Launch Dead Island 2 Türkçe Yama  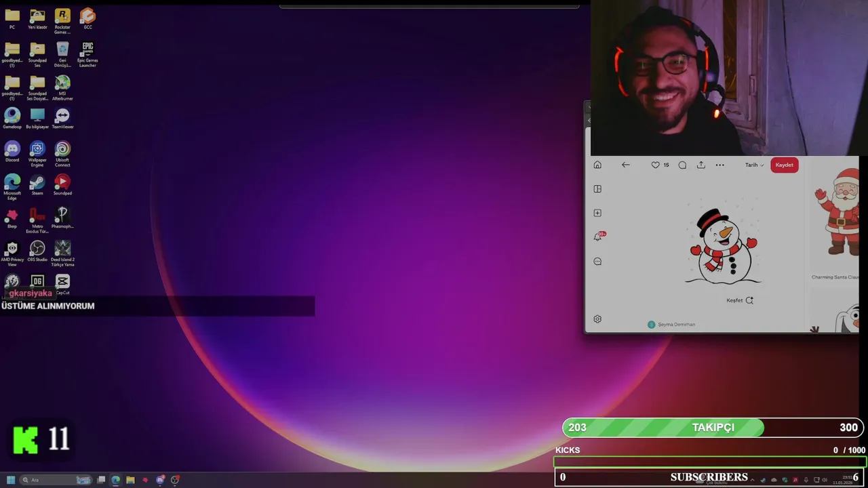tap(62, 253)
